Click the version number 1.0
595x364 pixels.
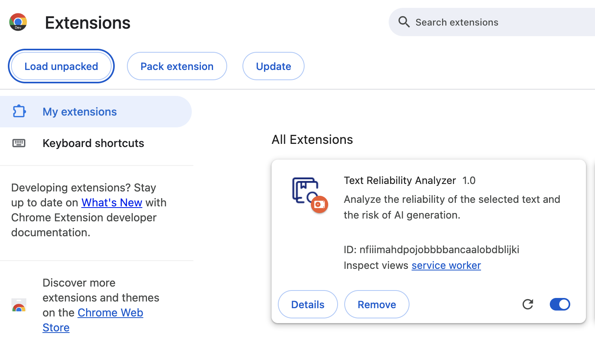[469, 180]
